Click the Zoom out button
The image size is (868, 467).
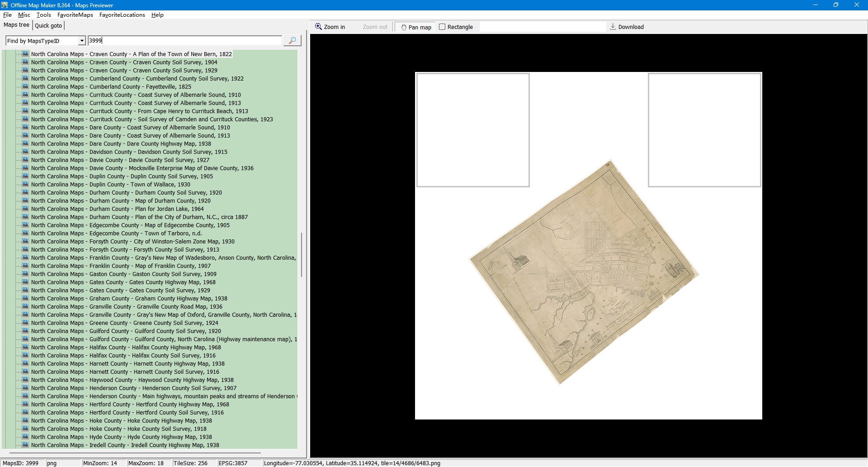click(375, 27)
